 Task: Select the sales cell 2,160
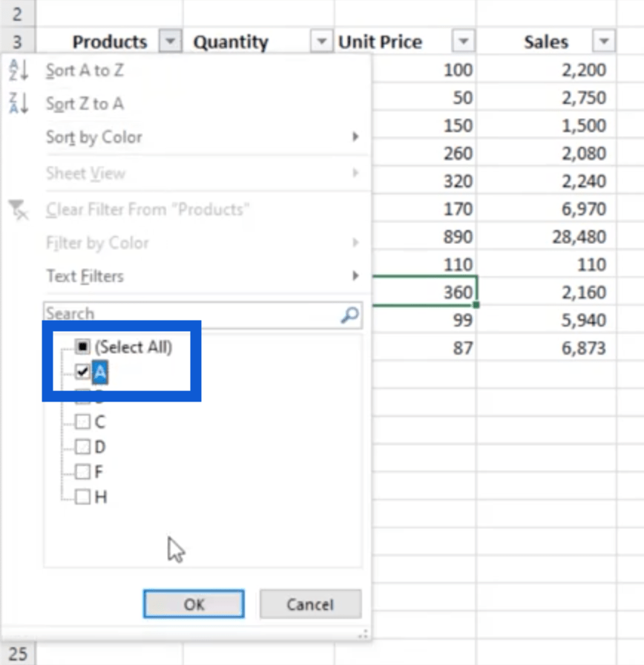pos(546,292)
